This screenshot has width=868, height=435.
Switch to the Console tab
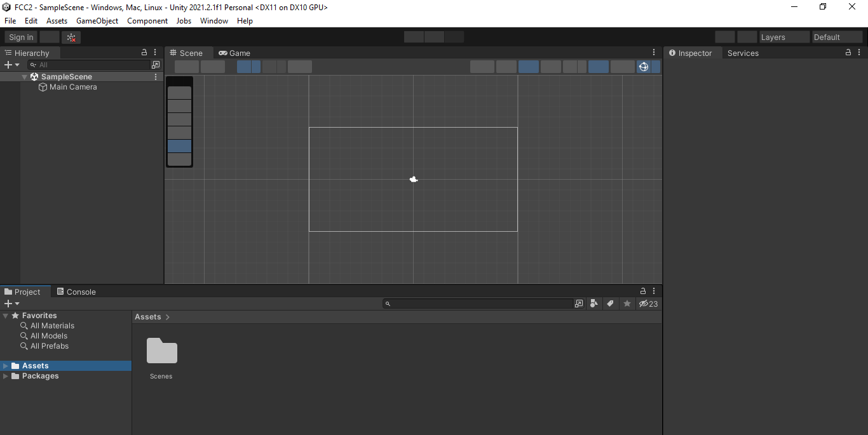tap(76, 291)
